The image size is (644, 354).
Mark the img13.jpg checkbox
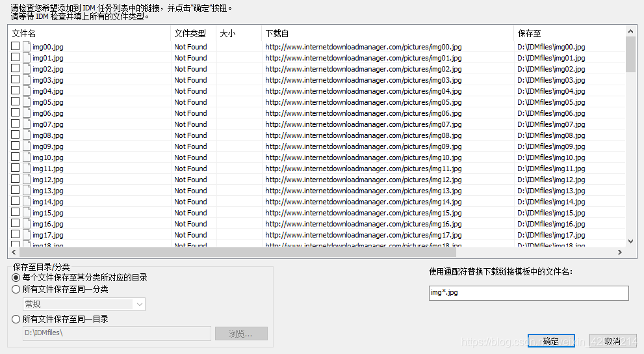[x=15, y=190]
